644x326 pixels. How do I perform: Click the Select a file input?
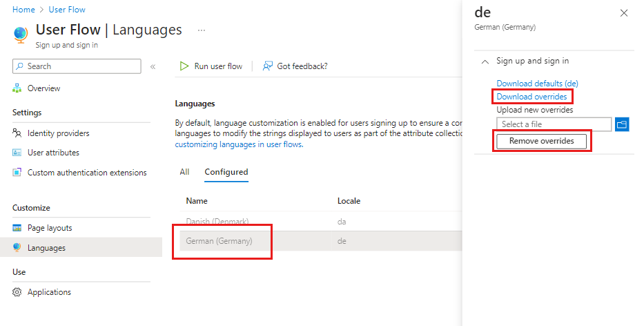point(554,124)
